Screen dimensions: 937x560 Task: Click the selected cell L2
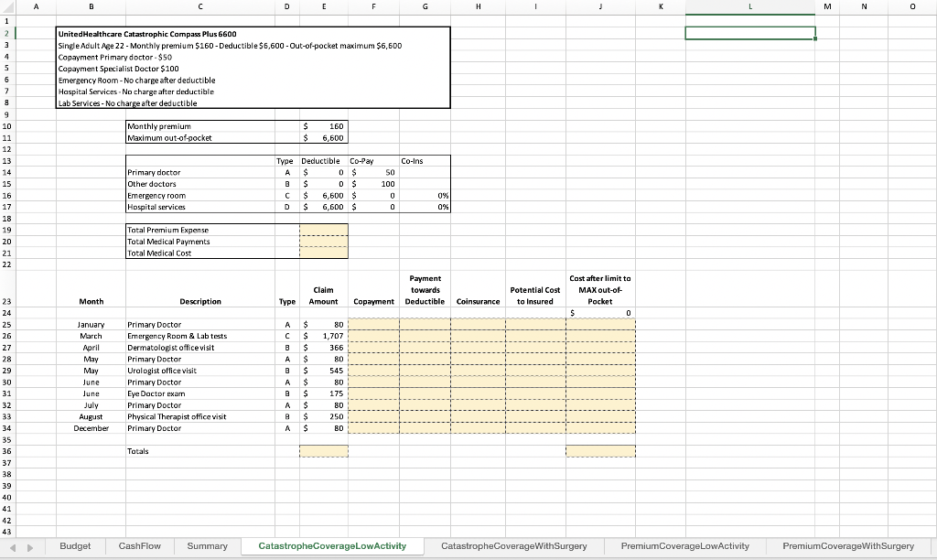pos(750,34)
